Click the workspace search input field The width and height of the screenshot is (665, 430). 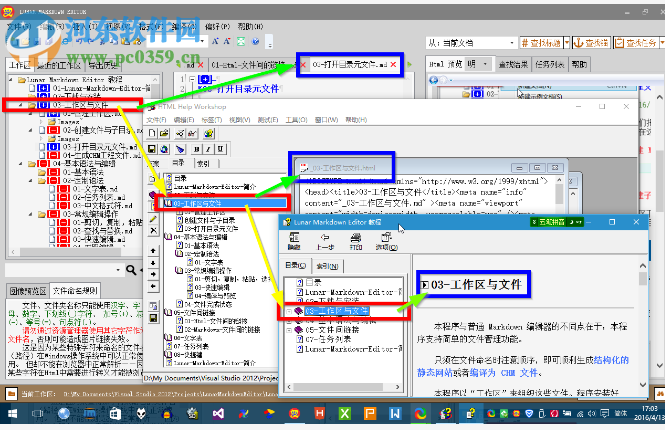pyautogui.click(x=59, y=270)
